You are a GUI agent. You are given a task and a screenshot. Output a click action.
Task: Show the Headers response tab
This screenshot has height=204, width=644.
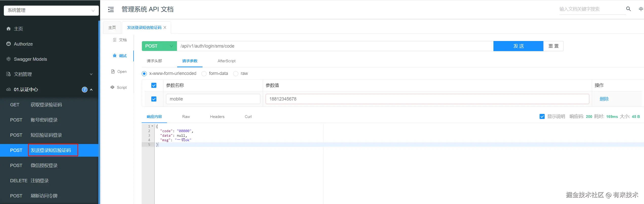tap(217, 117)
